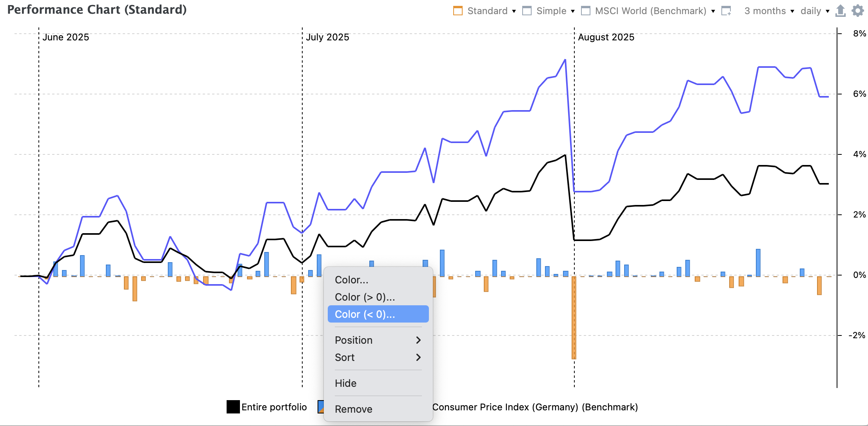Select the Color (< 0)... entry
Screen dimensions: 868x426
click(x=365, y=314)
